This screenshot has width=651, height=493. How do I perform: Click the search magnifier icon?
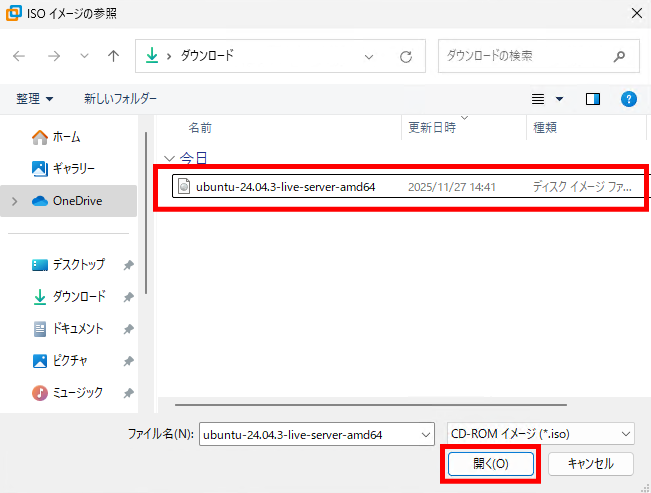620,56
